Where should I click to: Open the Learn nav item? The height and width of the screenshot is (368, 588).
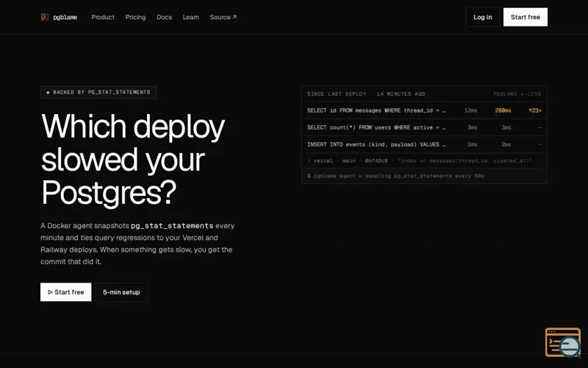pyautogui.click(x=190, y=17)
